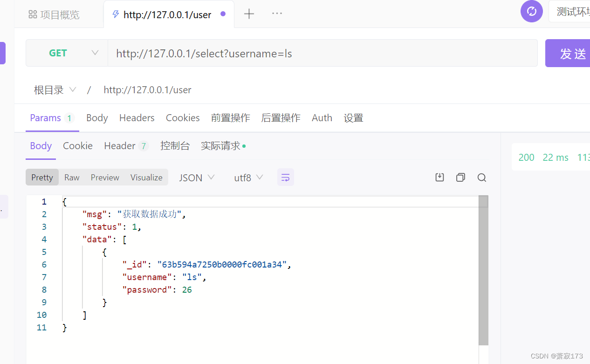Click the request URL input field
The image size is (590, 364).
point(322,53)
